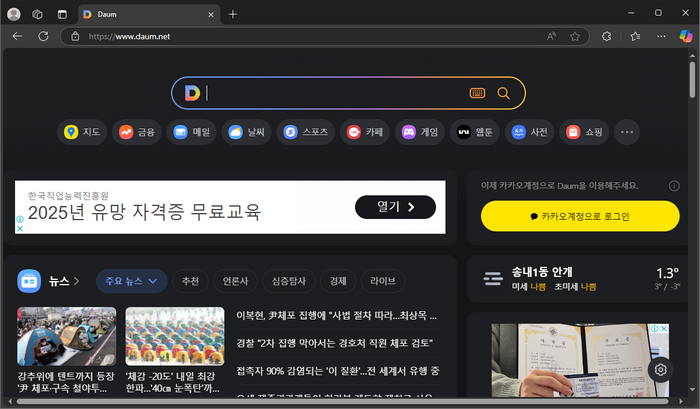700x409 pixels.
Task: Click the yellow 카카오계정으로 로그인 button
Action: coord(580,216)
